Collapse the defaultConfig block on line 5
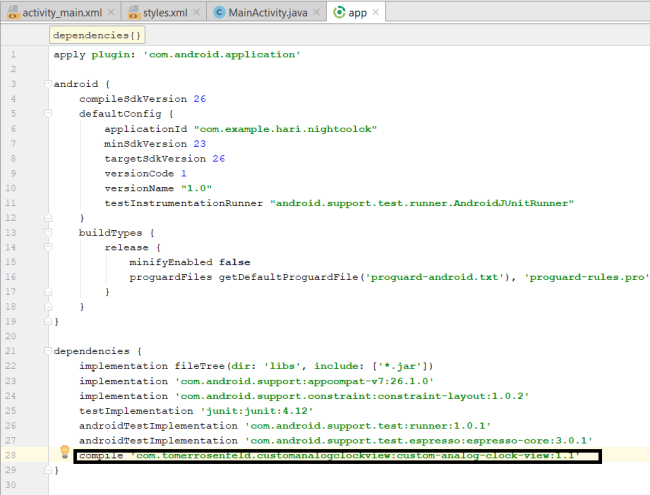650x495 pixels. 48,114
